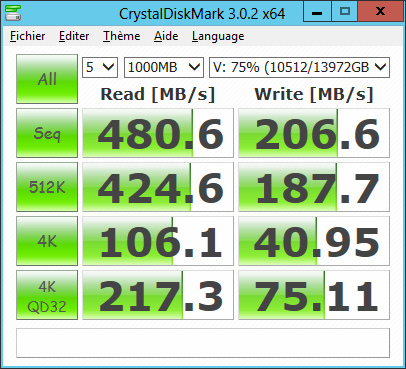Click the 512K read result 424.6
Image resolution: width=406 pixels, height=369 pixels.
[x=158, y=187]
